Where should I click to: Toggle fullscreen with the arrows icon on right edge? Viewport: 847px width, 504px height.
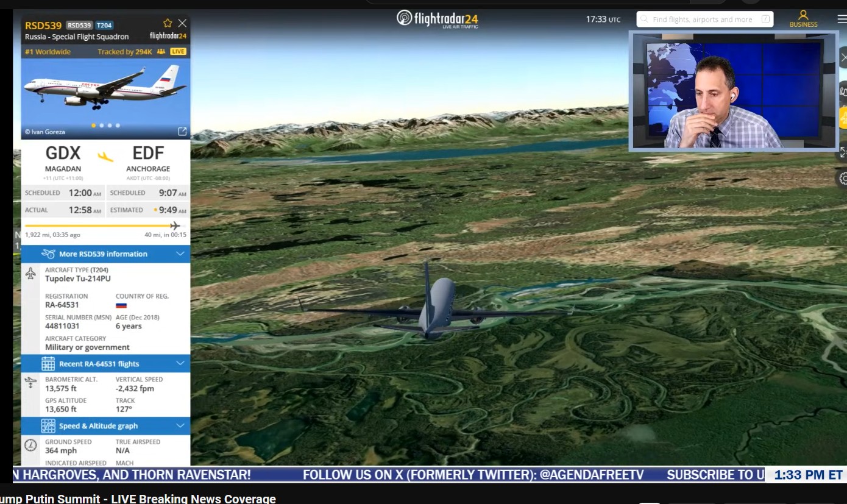(x=843, y=152)
